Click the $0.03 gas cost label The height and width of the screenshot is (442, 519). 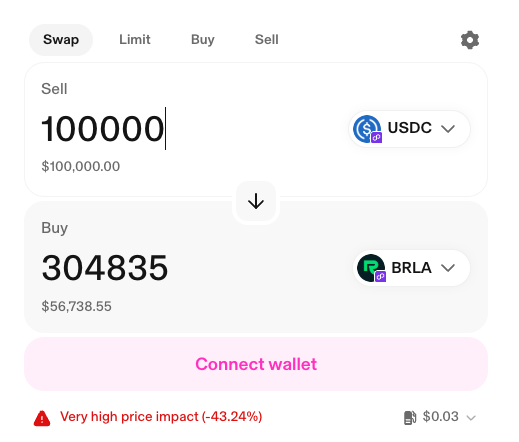click(x=441, y=417)
